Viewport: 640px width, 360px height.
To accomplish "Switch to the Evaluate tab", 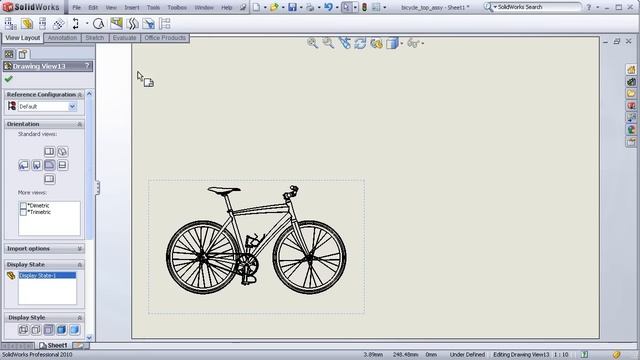I will coord(124,38).
